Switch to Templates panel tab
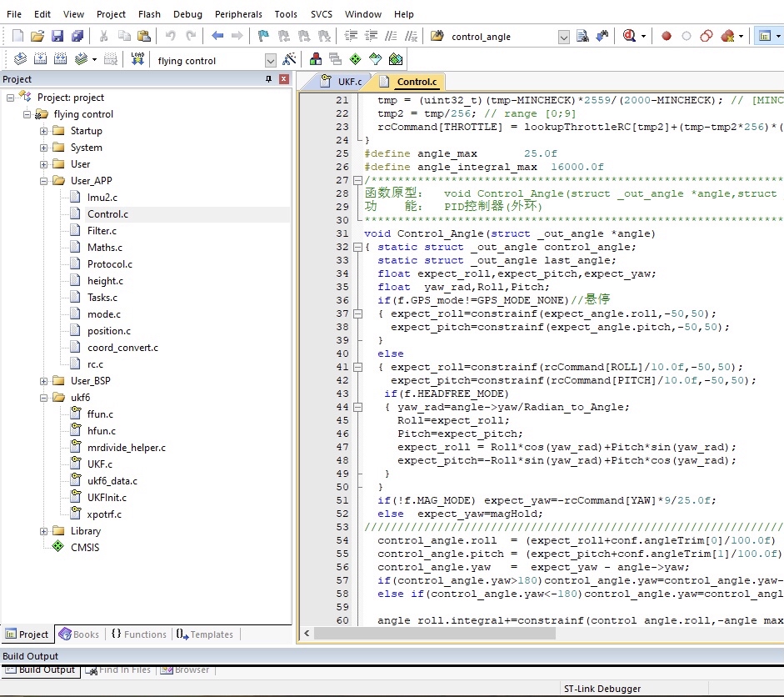 tap(204, 634)
